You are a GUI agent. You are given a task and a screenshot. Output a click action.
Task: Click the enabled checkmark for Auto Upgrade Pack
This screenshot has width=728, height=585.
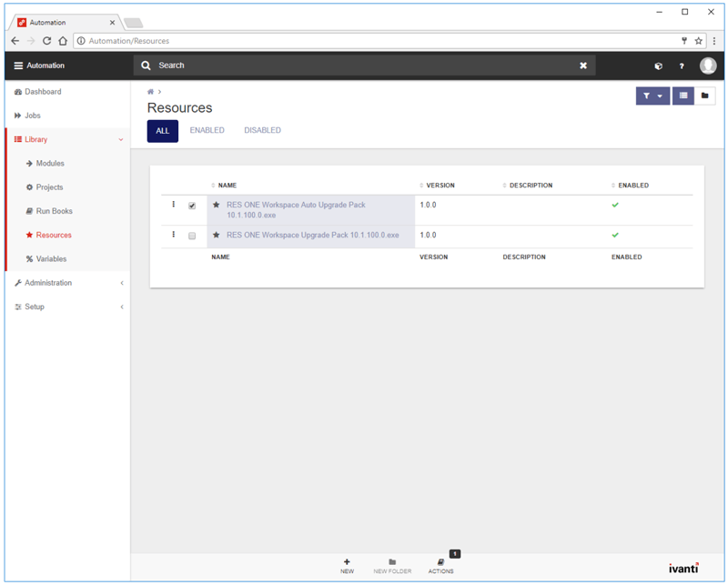pyautogui.click(x=615, y=205)
